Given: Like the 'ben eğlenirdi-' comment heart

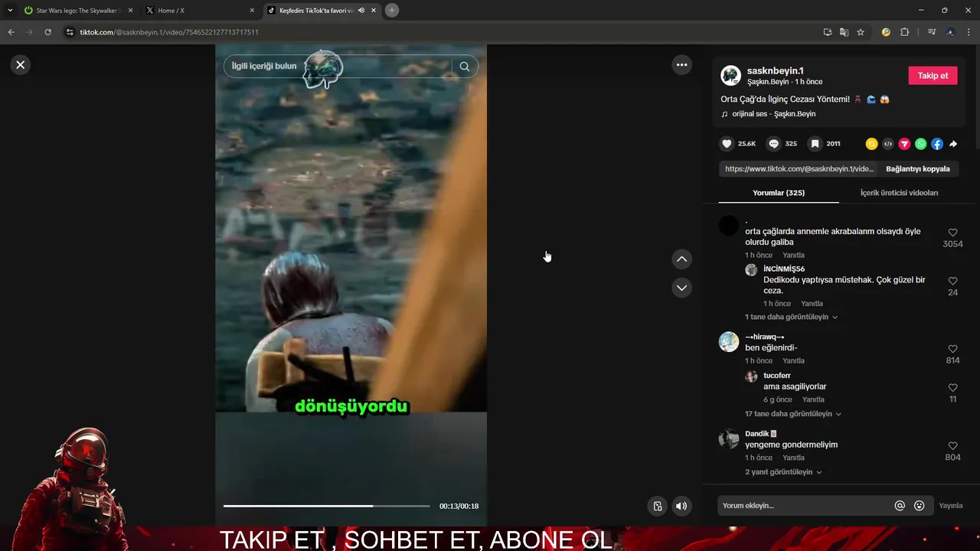Looking at the screenshot, I should coord(952,349).
